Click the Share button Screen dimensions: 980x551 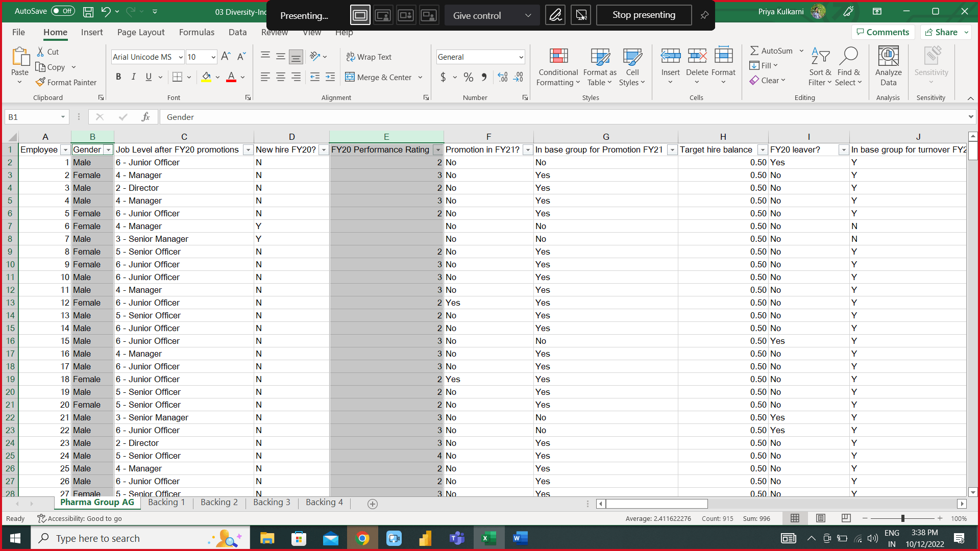946,32
